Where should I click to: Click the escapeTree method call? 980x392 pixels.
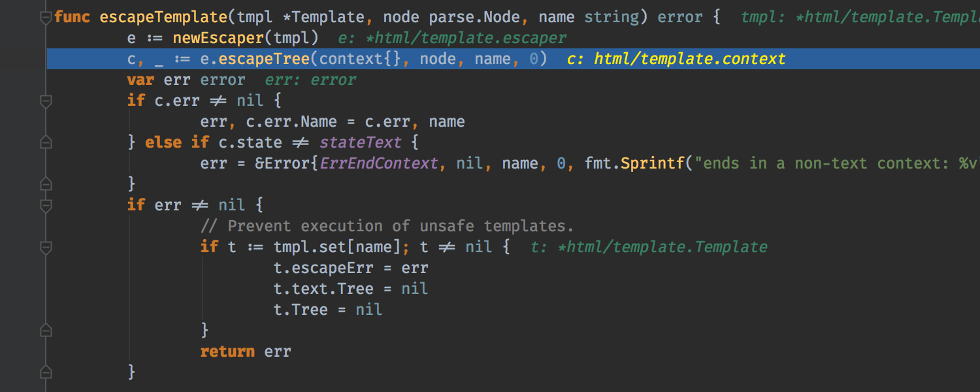click(x=264, y=59)
